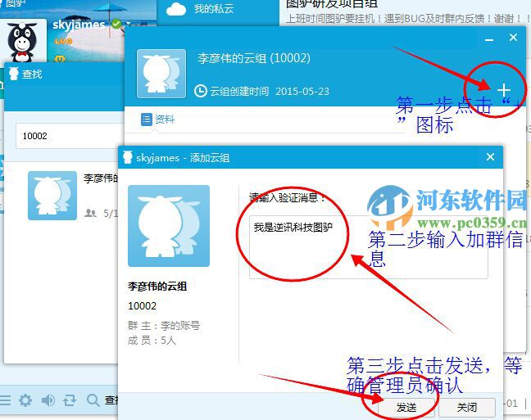
Task: Click the 图驴研发项目组 group heading
Action: click(x=332, y=3)
